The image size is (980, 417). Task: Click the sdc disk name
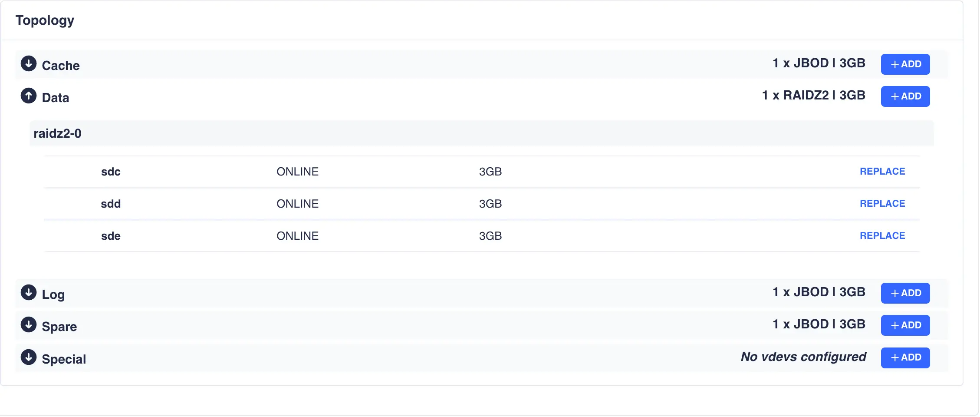pyautogui.click(x=111, y=172)
